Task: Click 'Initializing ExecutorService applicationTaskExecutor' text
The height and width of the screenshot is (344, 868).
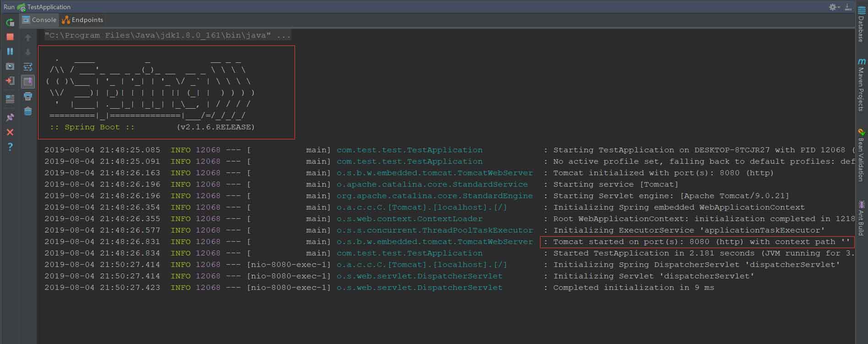Action: click(x=689, y=230)
